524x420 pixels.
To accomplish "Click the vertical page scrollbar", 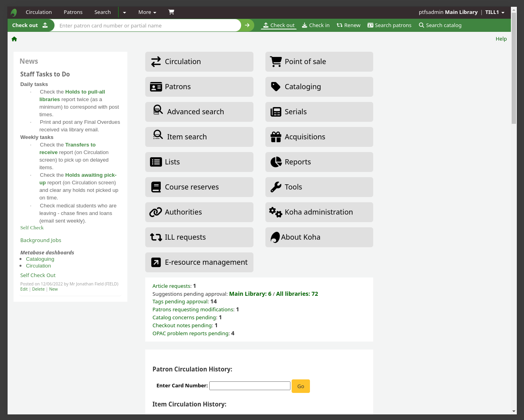I will pos(514,68).
